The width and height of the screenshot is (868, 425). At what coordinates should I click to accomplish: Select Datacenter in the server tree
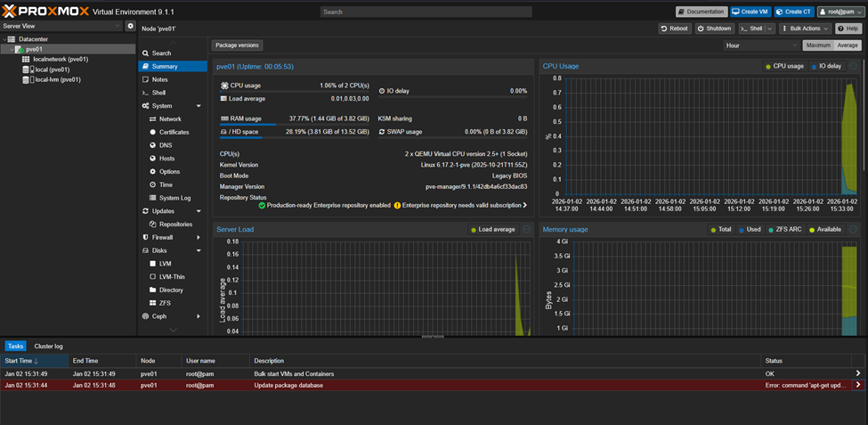(33, 39)
